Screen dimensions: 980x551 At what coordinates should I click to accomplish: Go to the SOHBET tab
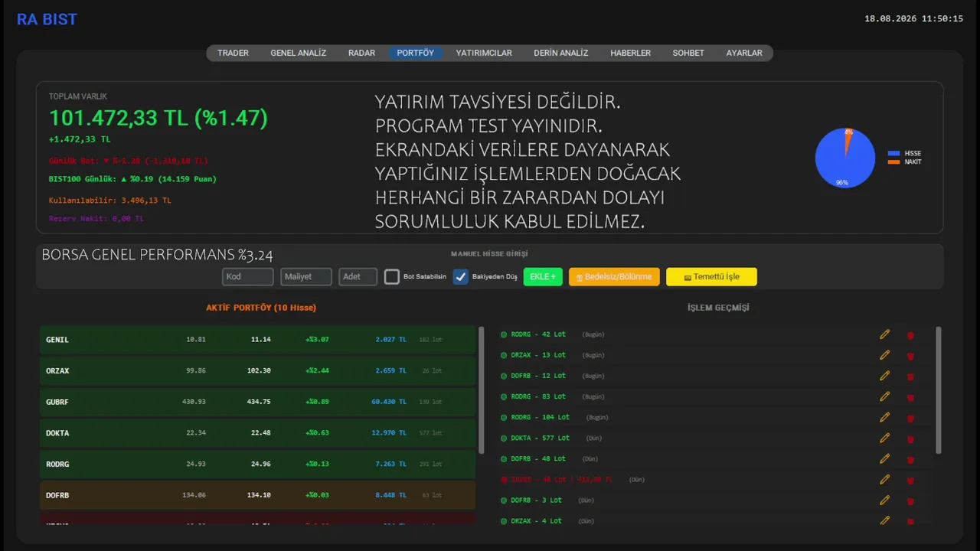coord(688,53)
